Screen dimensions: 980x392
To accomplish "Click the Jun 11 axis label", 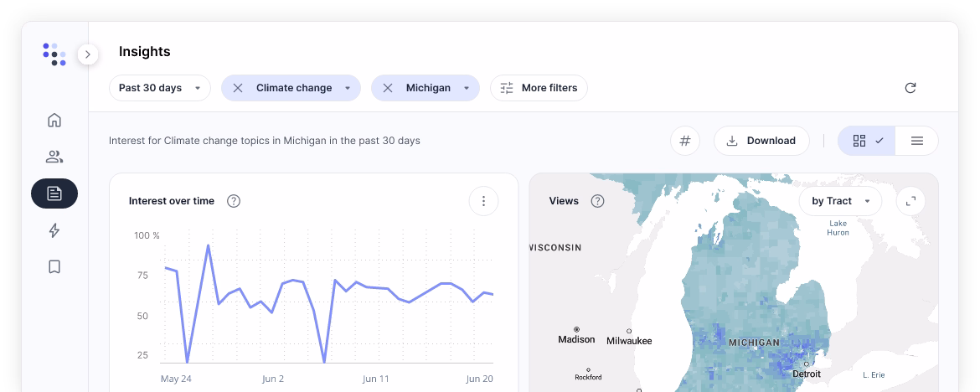I will coord(375,379).
